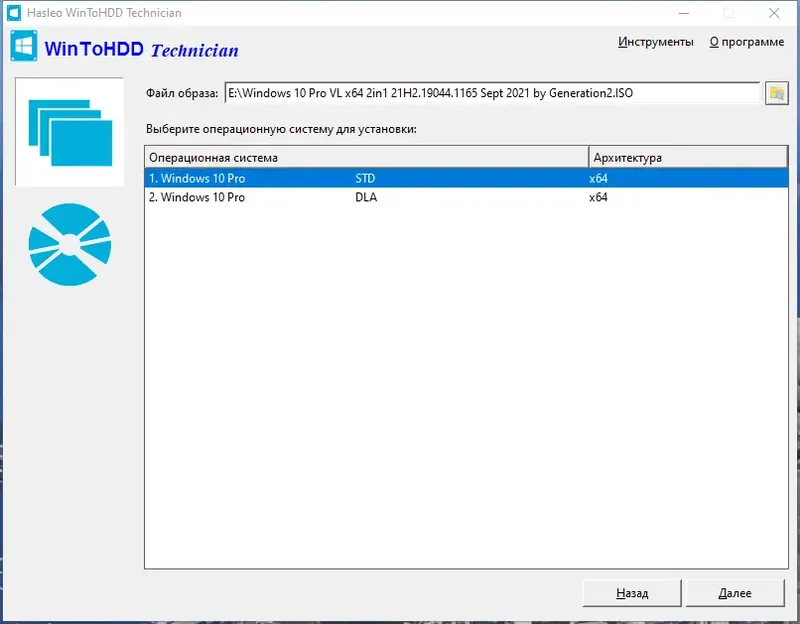This screenshot has height=624, width=800.
Task: Select row 2. Windows 10 Pro DLA
Action: (x=466, y=197)
